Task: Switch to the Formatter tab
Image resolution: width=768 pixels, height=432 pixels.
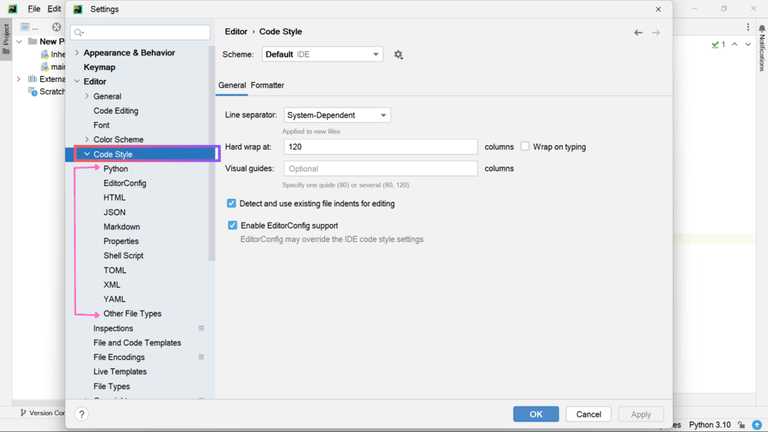Action: [267, 86]
